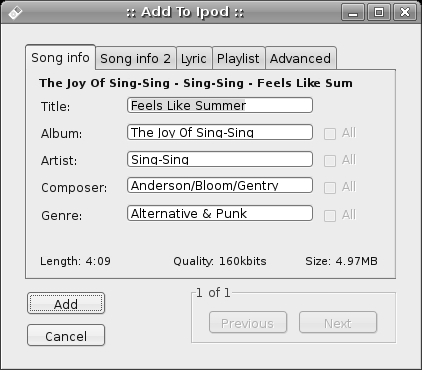This screenshot has width=422, height=370.
Task: Edit the Genre field Alternative & Punk
Action: [x=220, y=213]
